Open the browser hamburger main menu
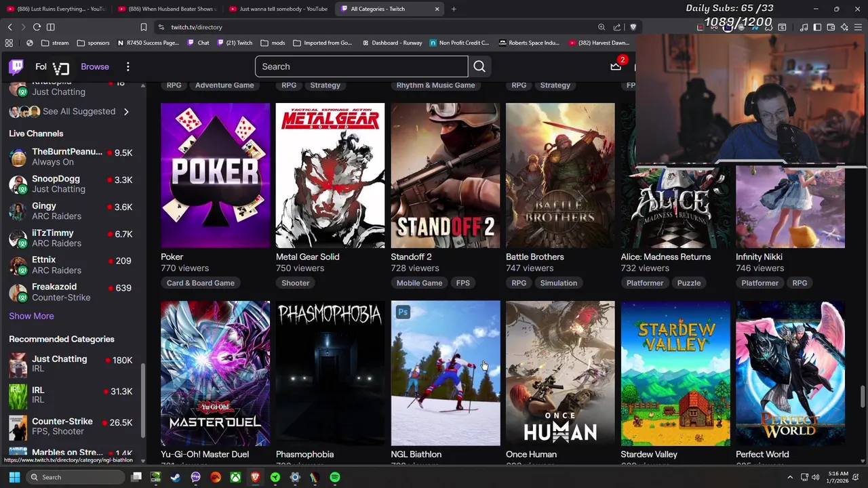 (858, 27)
